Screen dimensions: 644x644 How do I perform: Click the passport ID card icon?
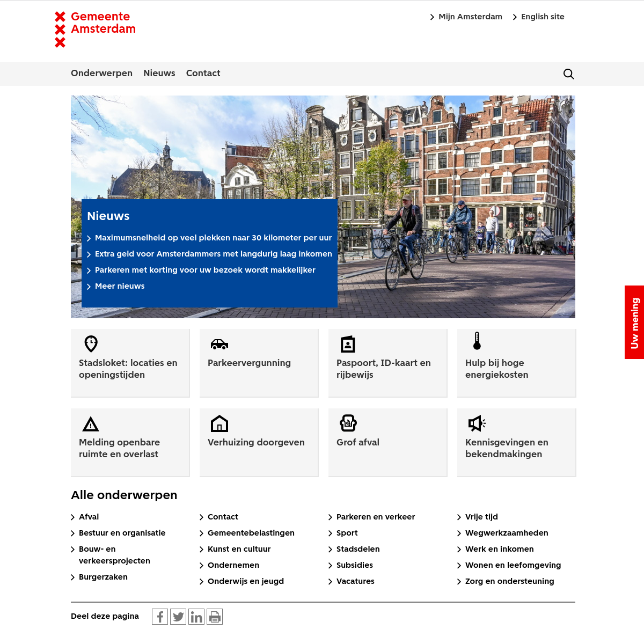[x=348, y=344]
